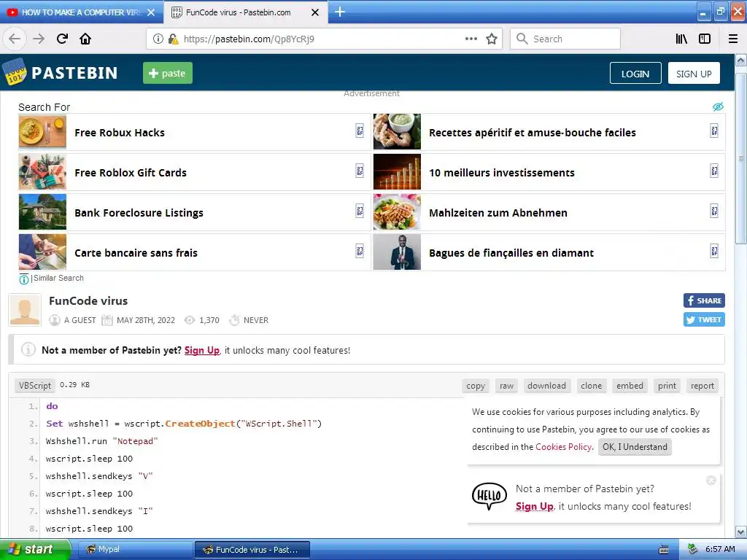The width and height of the screenshot is (747, 560).
Task: Clone this paste
Action: (591, 386)
